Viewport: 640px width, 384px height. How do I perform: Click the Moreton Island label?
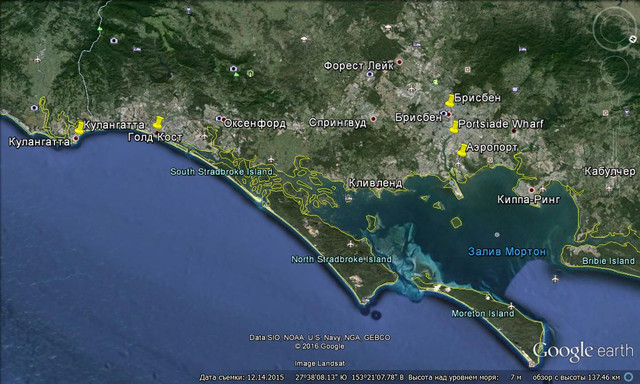click(x=482, y=313)
